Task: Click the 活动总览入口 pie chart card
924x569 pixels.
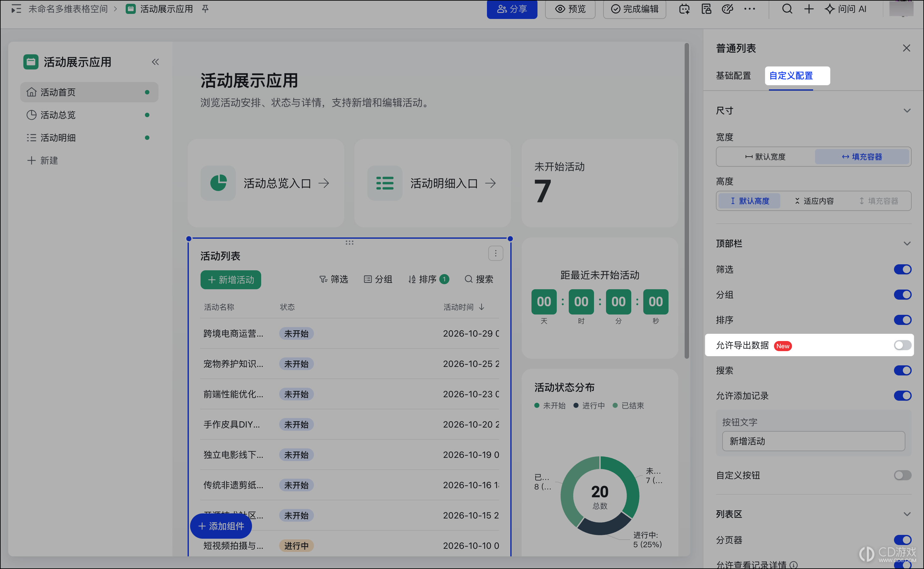Action: tap(266, 183)
